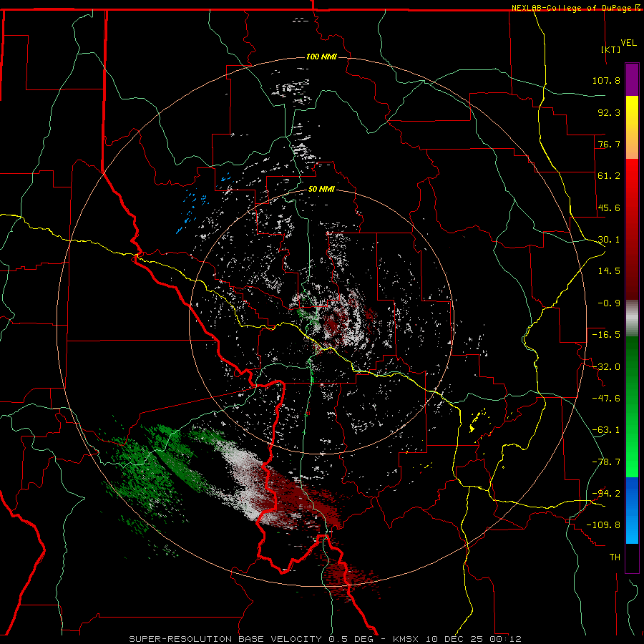Click the 61.2 velocity scale value
Screen dimensions: 644x644
[x=609, y=176]
